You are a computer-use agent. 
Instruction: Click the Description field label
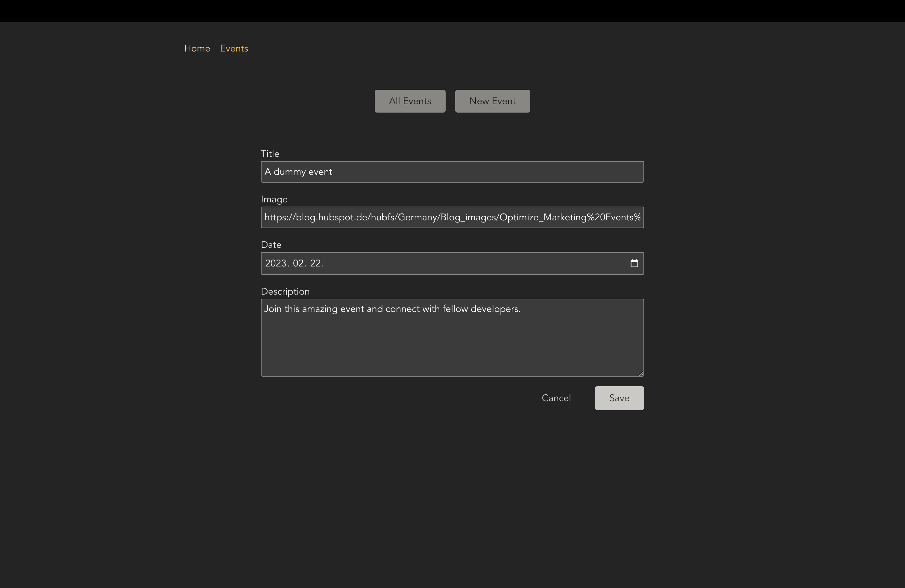285,291
